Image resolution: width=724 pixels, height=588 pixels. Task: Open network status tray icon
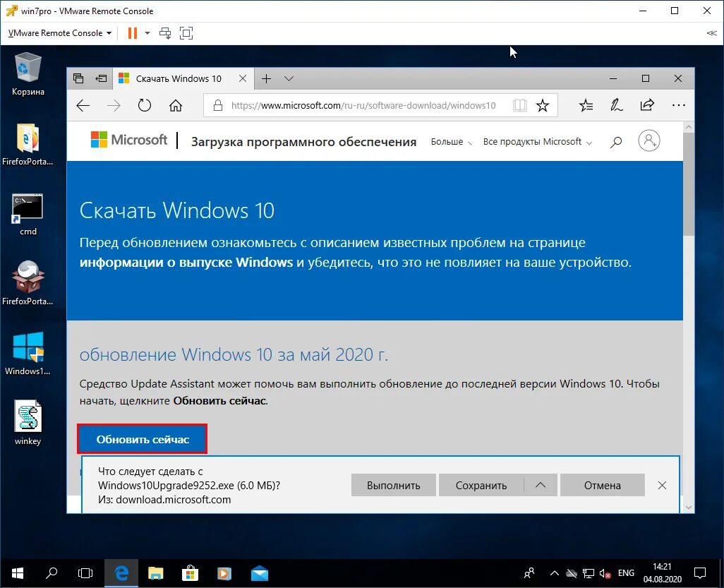pyautogui.click(x=589, y=573)
